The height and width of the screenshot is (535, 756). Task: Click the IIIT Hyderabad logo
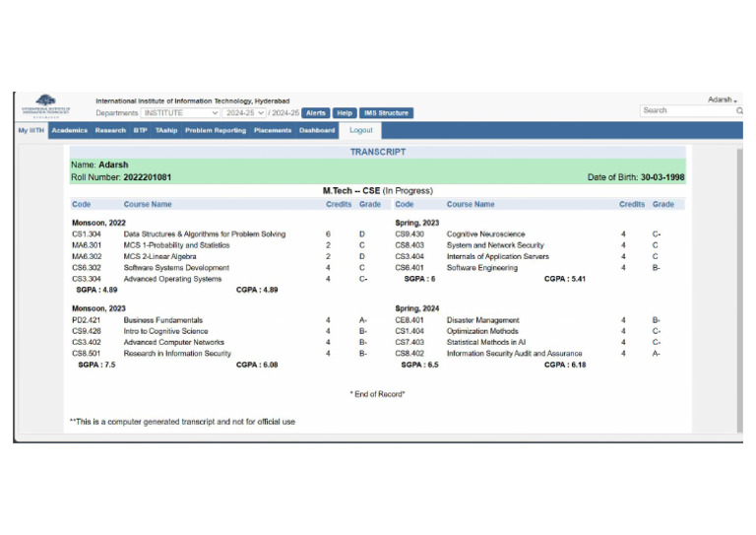pyautogui.click(x=45, y=104)
